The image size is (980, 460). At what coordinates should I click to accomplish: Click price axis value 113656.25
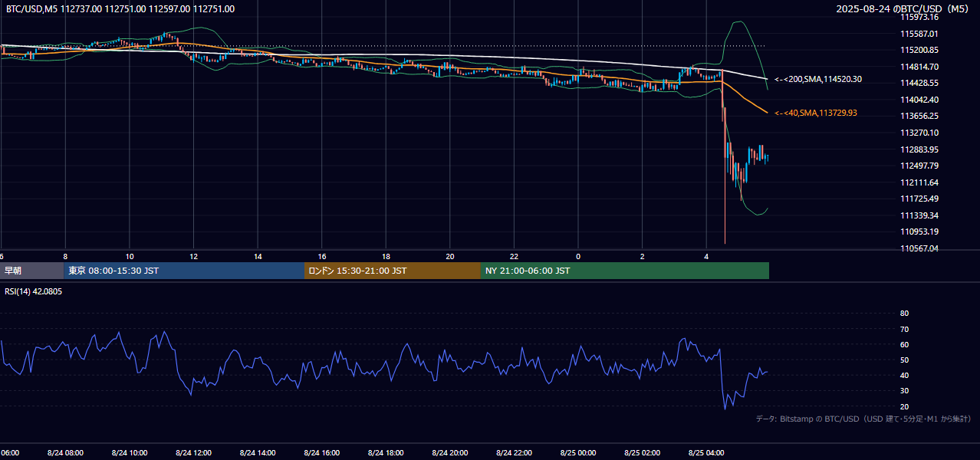(x=919, y=116)
